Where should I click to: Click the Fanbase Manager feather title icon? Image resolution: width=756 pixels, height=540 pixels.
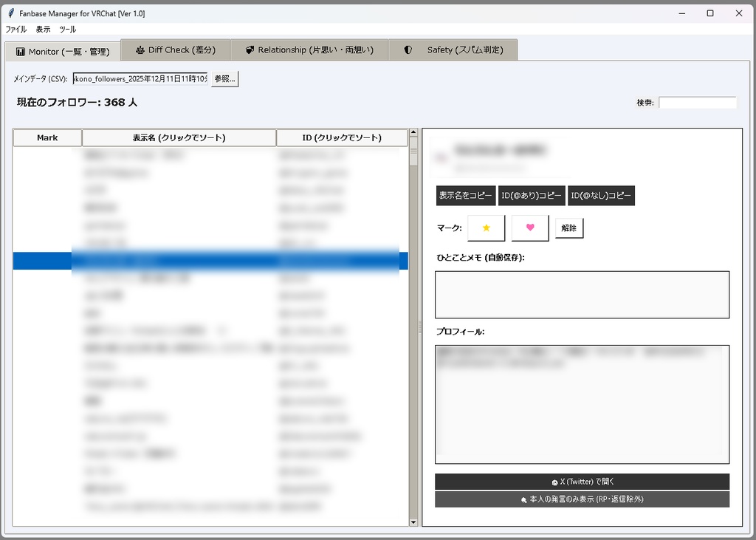coord(11,13)
